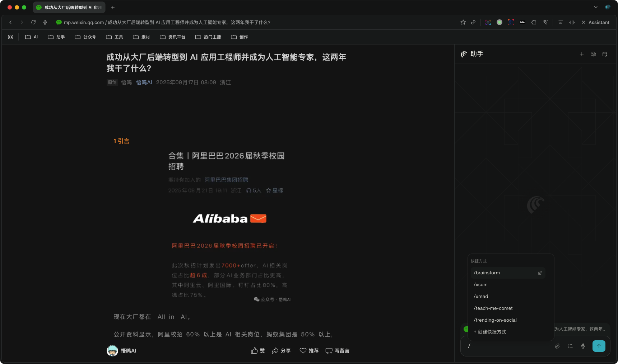The width and height of the screenshot is (618, 364).
Task: Click the WeChat site icon in the address bar
Action: click(x=59, y=22)
